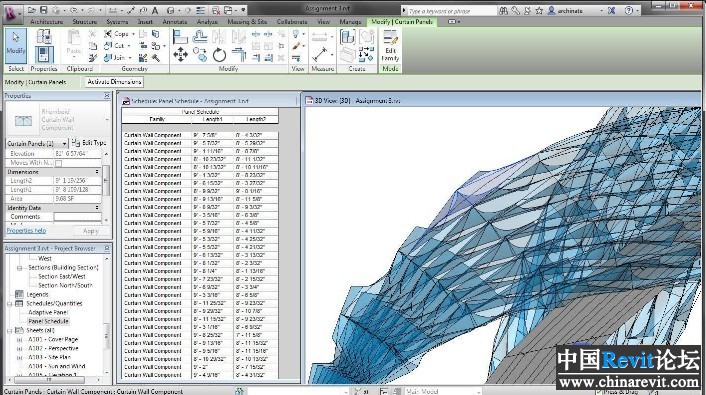The image size is (706, 395).
Task: Collapse the Dimensions properties group
Action: tap(97, 172)
